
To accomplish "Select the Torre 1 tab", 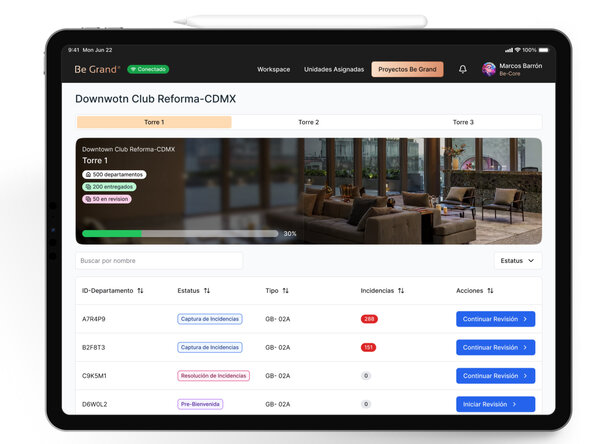I will click(x=154, y=122).
